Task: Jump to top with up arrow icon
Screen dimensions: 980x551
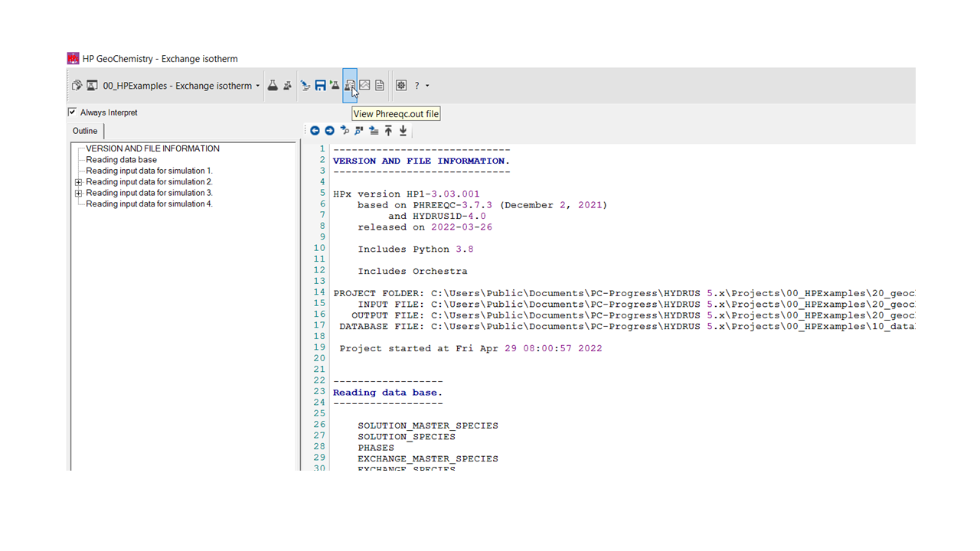Action: click(x=388, y=131)
